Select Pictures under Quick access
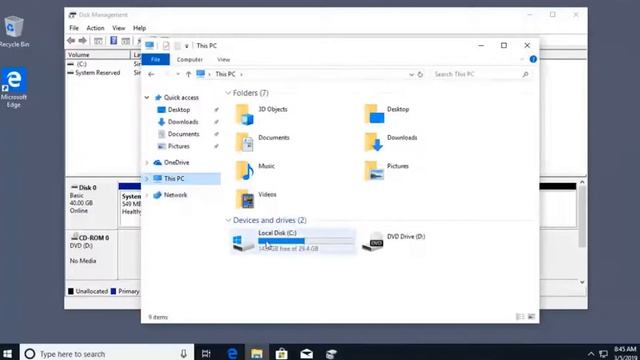640x360 pixels. tap(178, 146)
